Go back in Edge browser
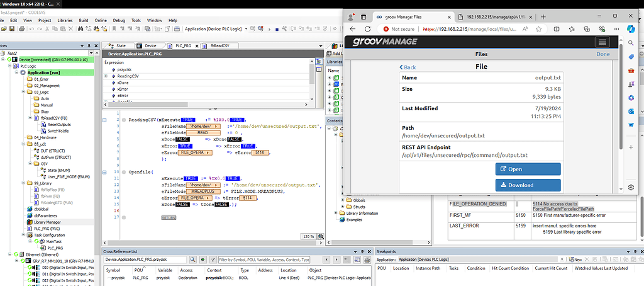The height and width of the screenshot is (286, 644). pyautogui.click(x=352, y=29)
